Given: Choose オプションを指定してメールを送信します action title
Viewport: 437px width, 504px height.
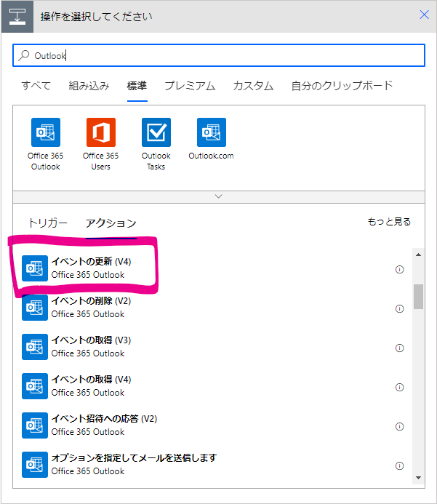Looking at the screenshot, I should coord(134,457).
